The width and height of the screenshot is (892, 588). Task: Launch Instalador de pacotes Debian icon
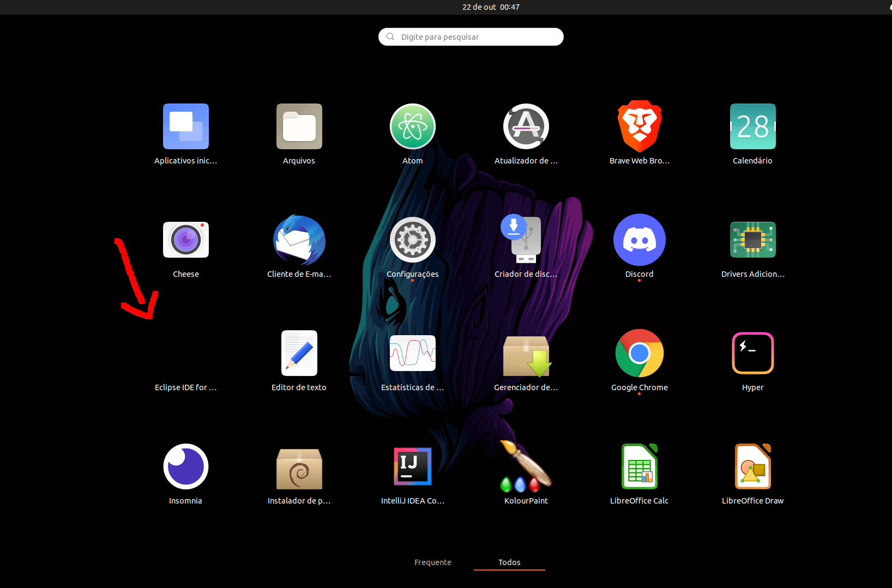coord(299,469)
